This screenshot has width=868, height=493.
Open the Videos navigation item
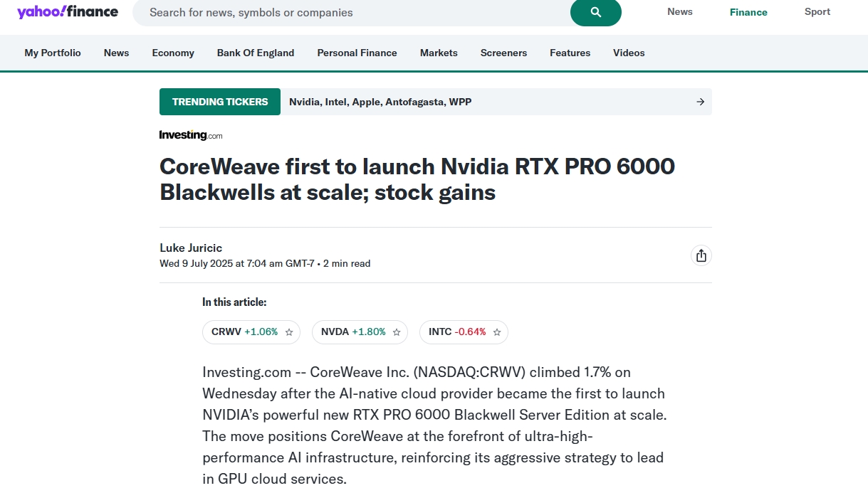(629, 53)
